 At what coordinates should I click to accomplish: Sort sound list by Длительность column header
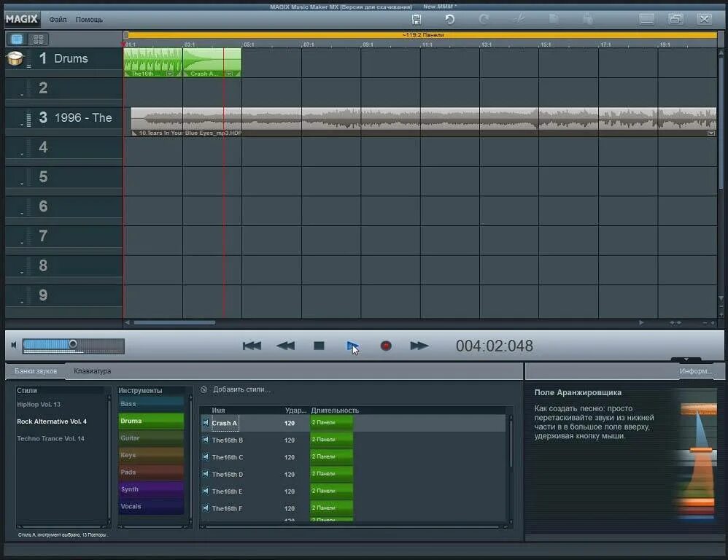point(335,411)
